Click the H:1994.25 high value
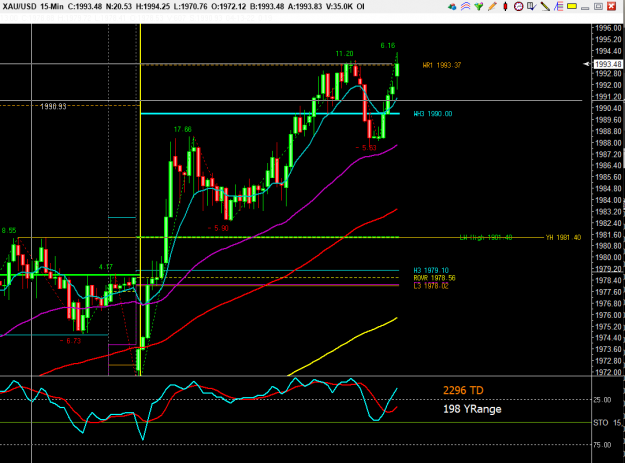The height and width of the screenshot is (463, 625). 152,7
